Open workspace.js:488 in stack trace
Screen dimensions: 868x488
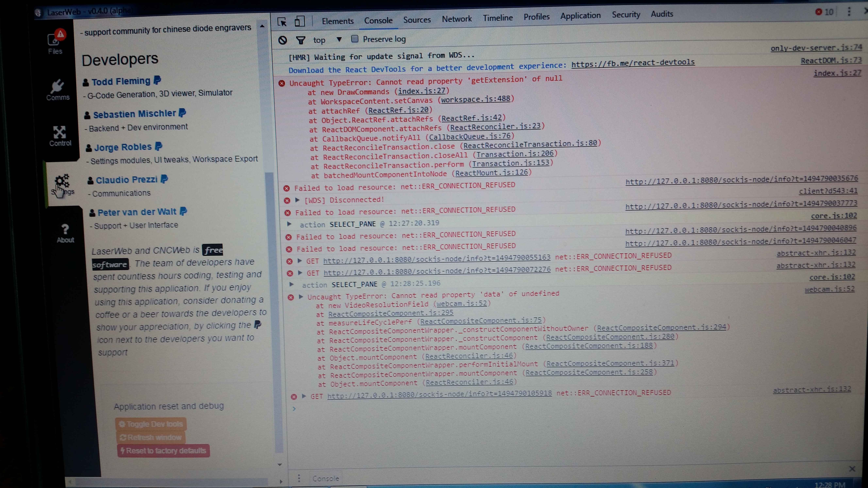(476, 99)
